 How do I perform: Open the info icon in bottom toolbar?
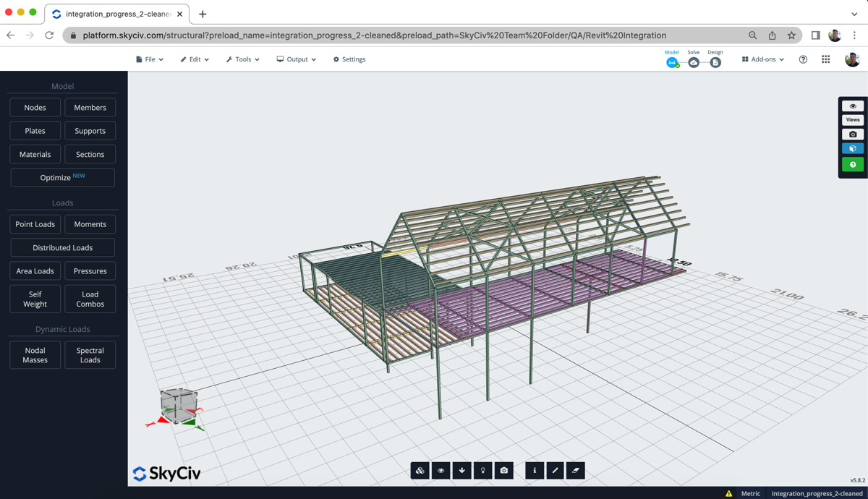point(535,471)
